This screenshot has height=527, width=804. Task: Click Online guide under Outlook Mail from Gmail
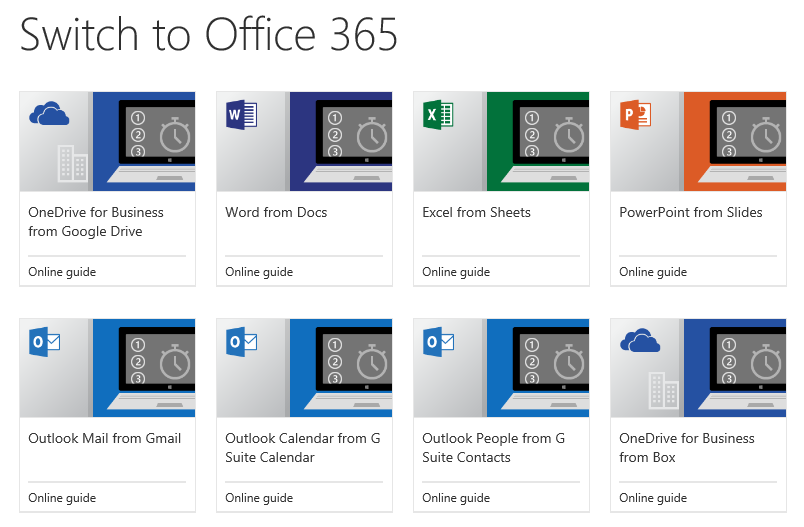(x=62, y=498)
